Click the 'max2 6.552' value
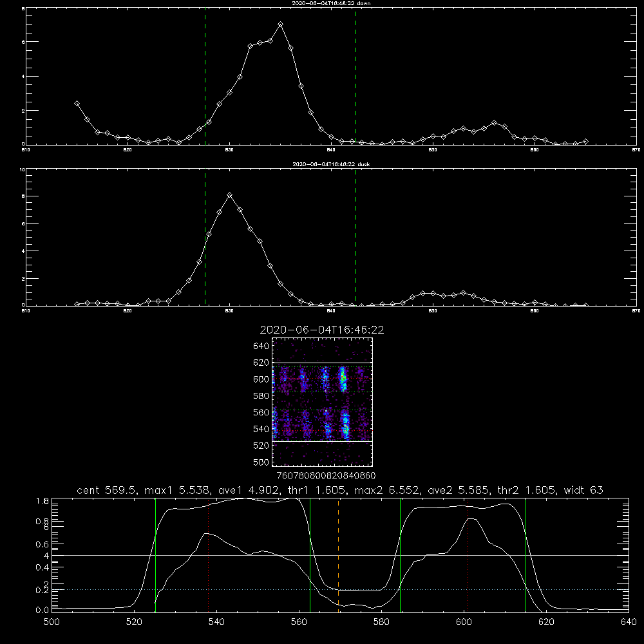Viewport: 644px width, 644px height. pos(386,490)
